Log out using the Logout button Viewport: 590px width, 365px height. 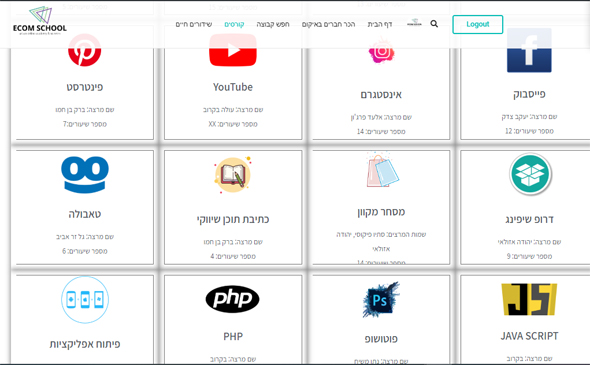point(477,24)
